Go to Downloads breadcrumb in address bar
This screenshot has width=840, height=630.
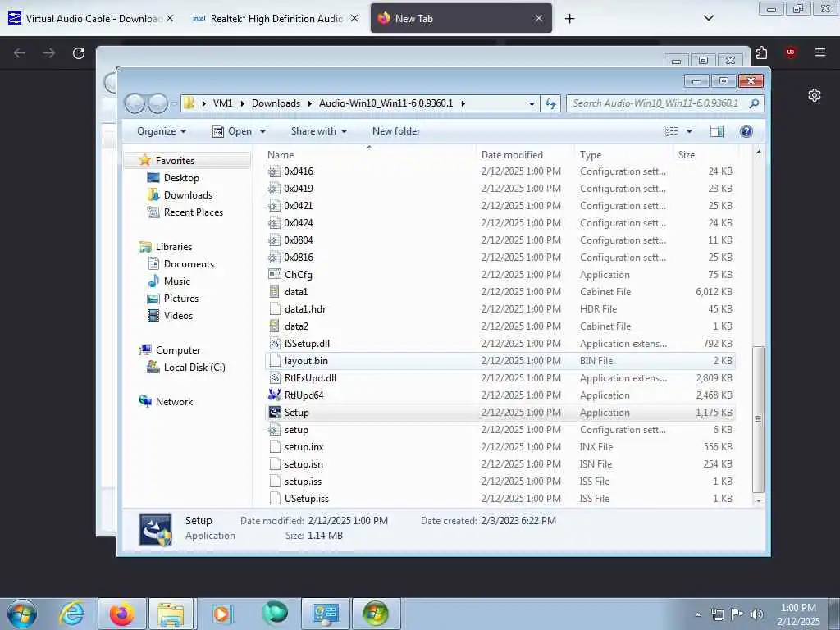click(x=276, y=103)
